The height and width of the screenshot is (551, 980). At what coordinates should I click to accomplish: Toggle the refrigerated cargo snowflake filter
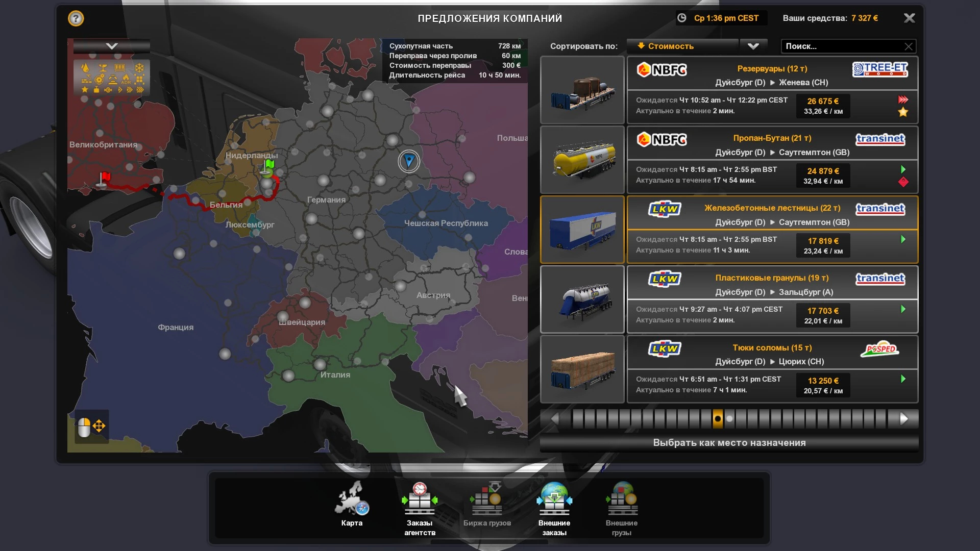point(139,68)
